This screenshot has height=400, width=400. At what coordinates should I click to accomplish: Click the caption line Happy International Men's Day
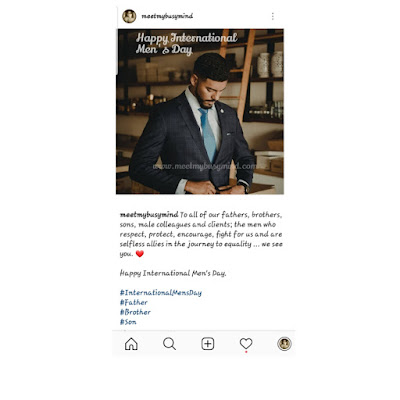[173, 273]
